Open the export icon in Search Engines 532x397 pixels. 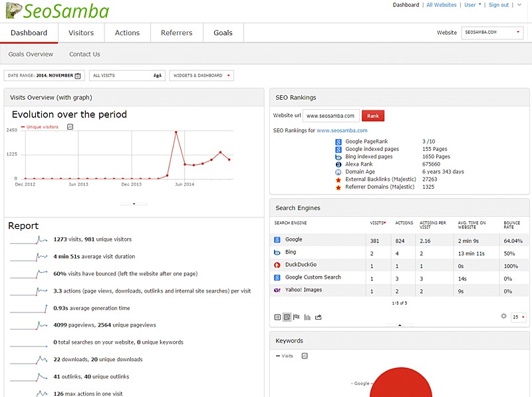[319, 317]
